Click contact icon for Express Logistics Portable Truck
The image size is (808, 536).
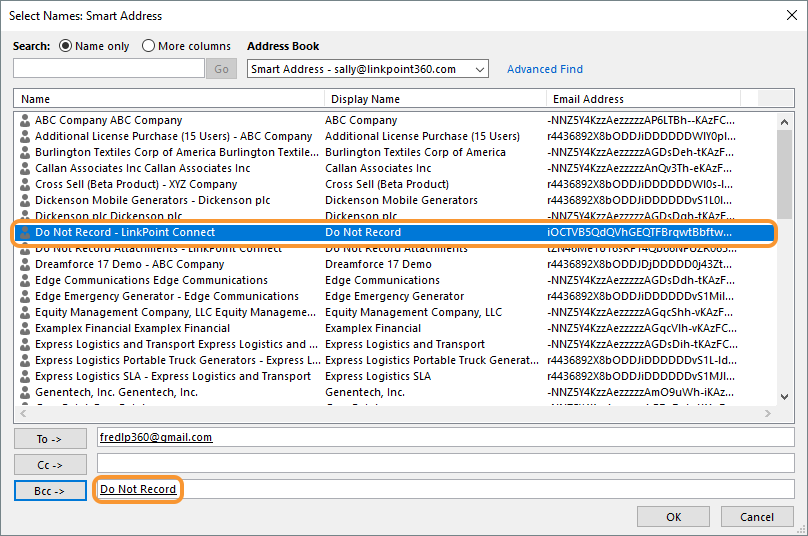25,360
